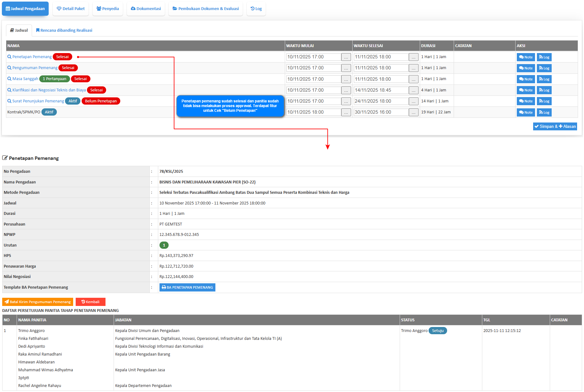Open Pembukaan Dokumen & Evaluasi tab
The image size is (584, 392).
point(205,9)
